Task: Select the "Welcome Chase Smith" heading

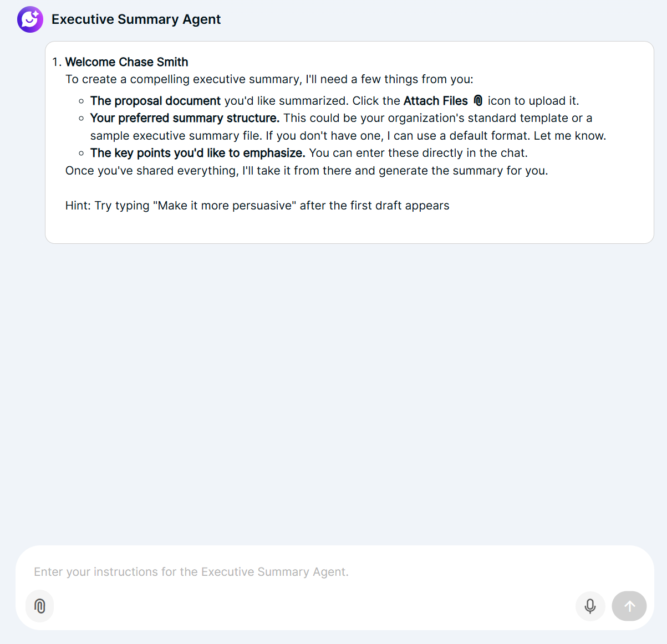Action: [x=127, y=62]
